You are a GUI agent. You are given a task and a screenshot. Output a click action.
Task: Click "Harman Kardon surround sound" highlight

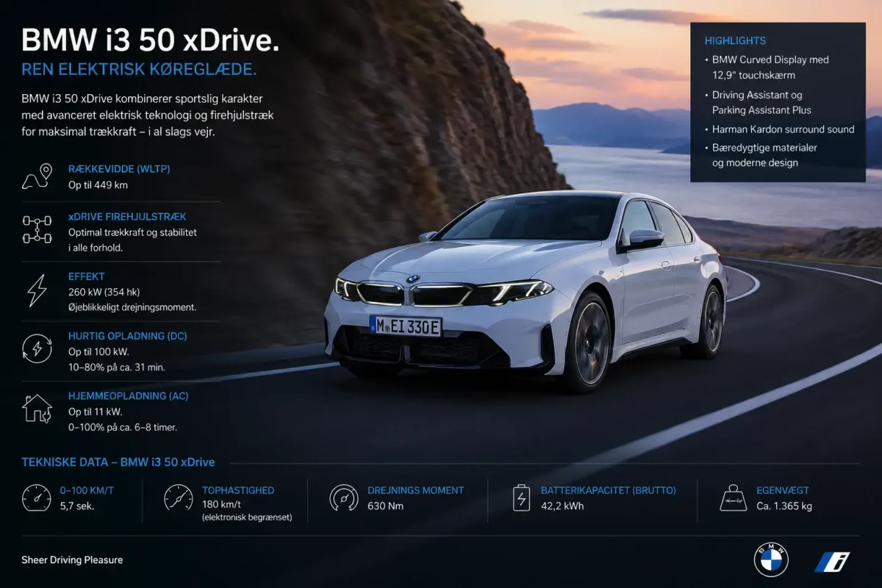(784, 129)
